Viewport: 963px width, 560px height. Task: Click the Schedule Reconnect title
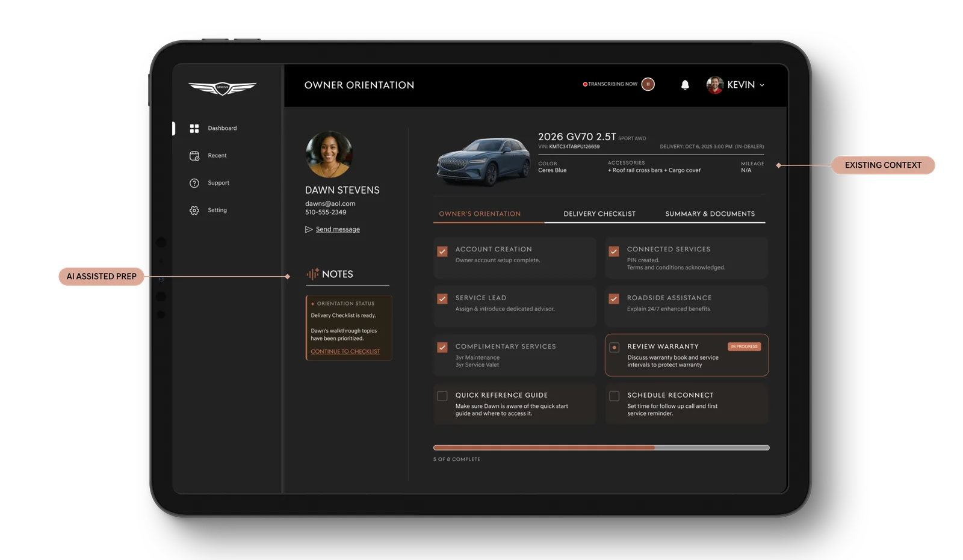(670, 396)
